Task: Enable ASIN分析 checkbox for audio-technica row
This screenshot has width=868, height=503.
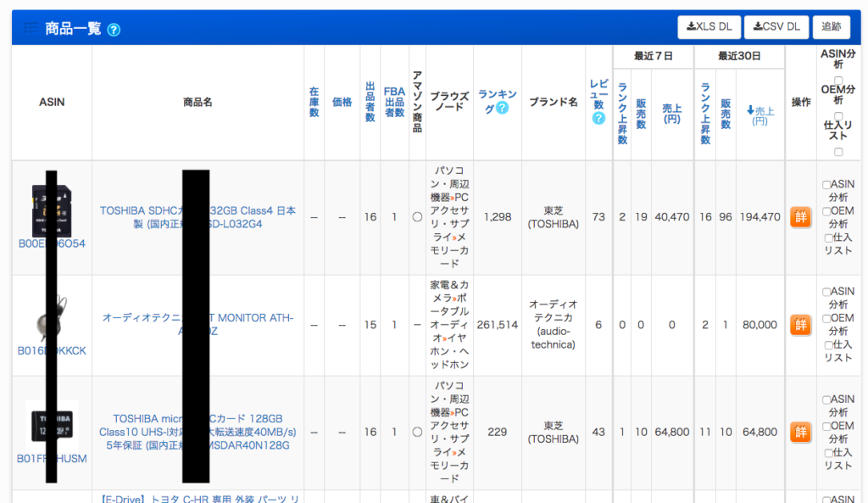Action: 826,292
